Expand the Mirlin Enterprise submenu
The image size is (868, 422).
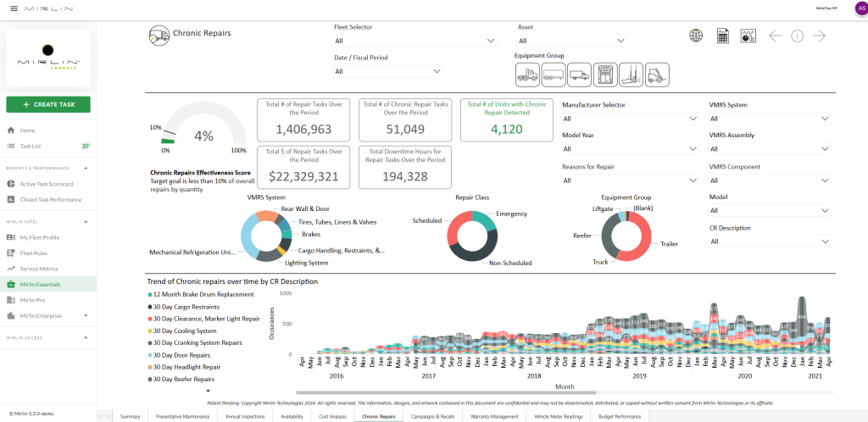(x=86, y=315)
